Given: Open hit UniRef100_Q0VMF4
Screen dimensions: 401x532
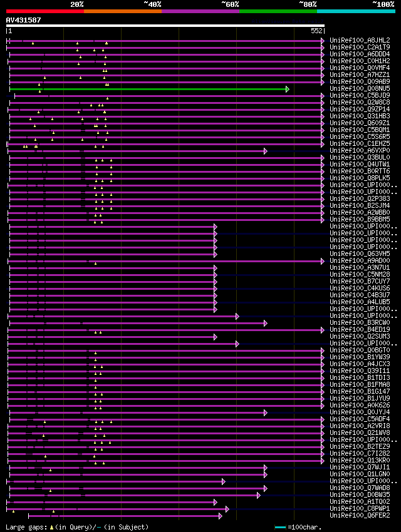Looking at the screenshot, I should [360, 68].
